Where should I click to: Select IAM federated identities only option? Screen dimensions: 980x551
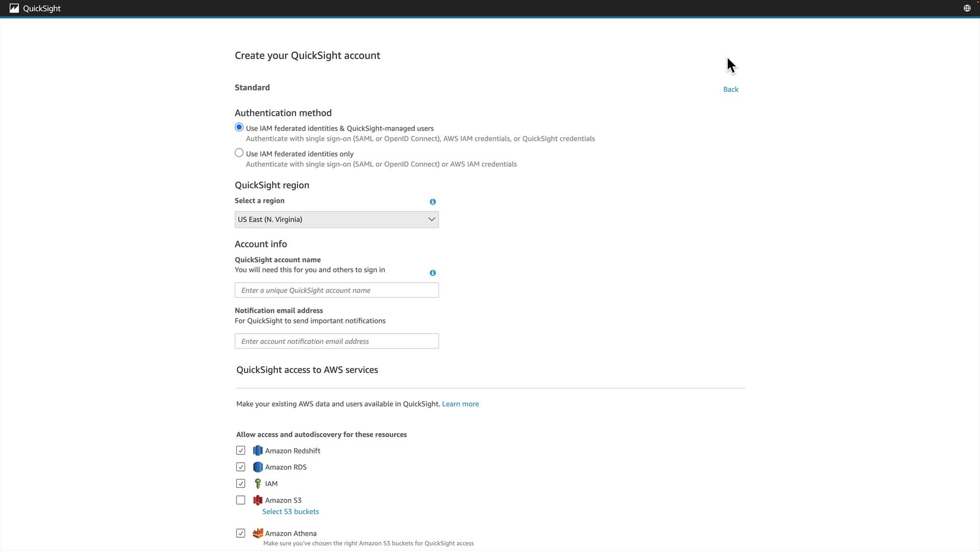tap(239, 153)
